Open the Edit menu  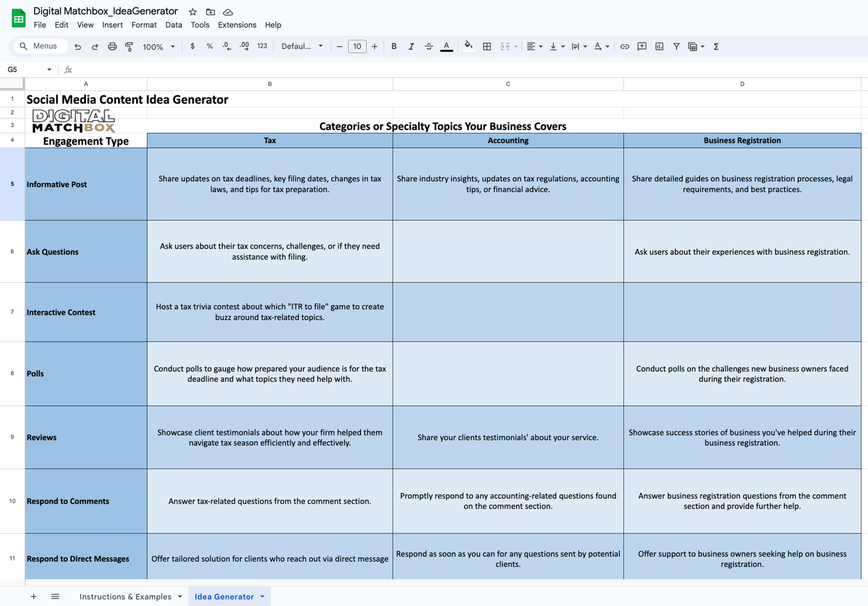coord(62,25)
